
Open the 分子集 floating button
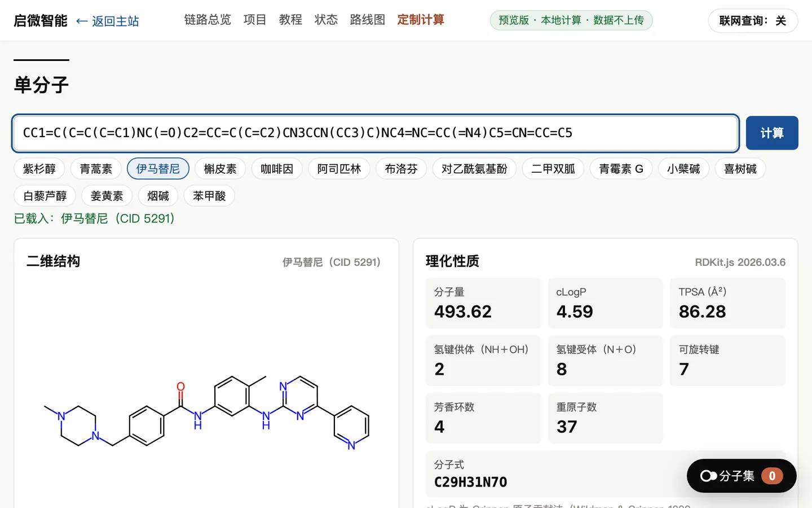pos(742,476)
